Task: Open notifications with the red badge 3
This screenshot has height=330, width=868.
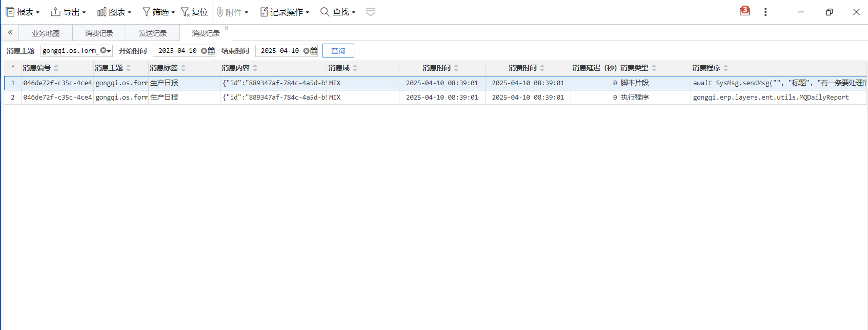Action: [x=744, y=11]
